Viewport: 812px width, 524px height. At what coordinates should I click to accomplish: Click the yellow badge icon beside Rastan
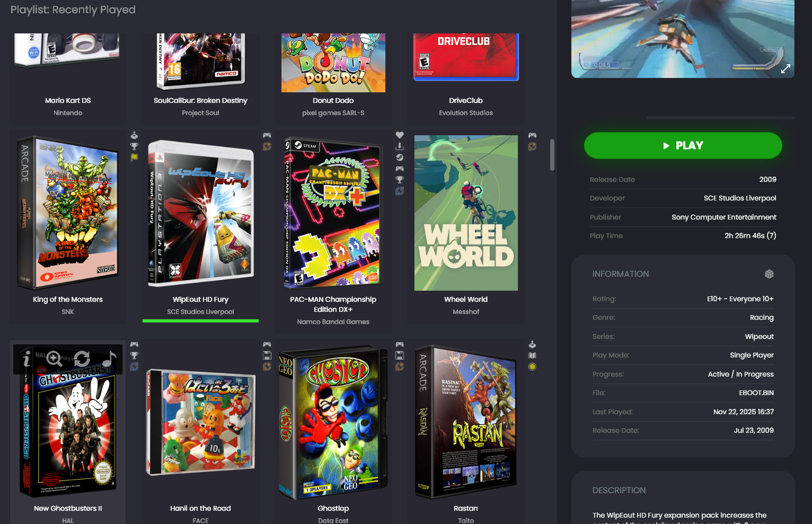coord(532,366)
